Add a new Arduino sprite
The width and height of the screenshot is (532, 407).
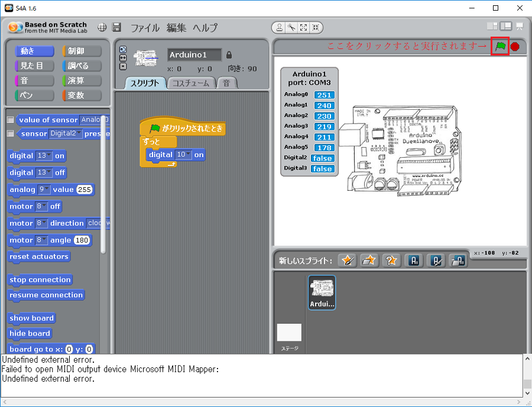[x=414, y=261]
